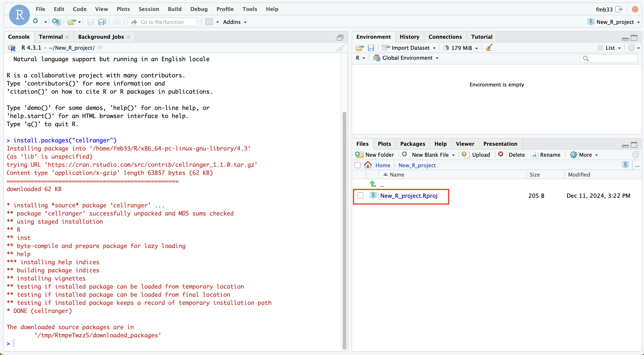Click the More options button in Files panel

pos(584,155)
